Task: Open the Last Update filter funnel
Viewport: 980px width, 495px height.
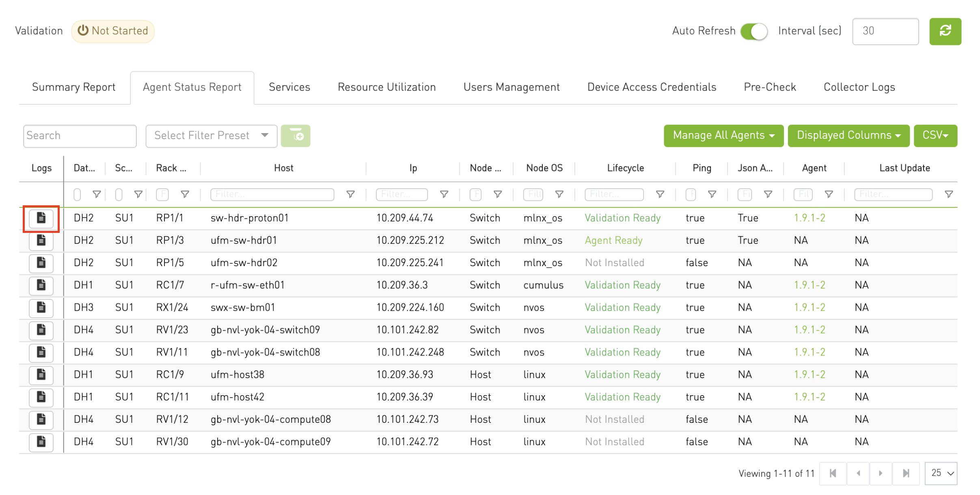Action: [x=949, y=194]
